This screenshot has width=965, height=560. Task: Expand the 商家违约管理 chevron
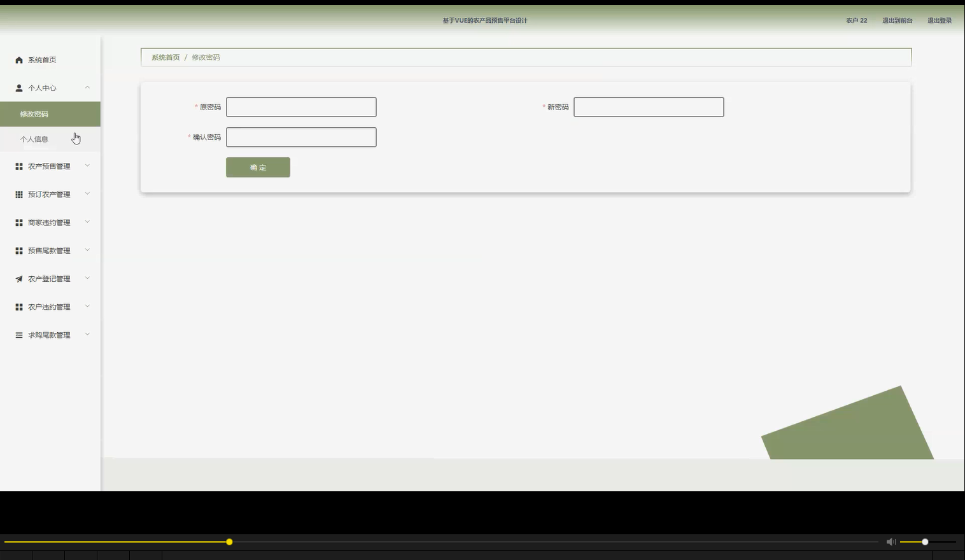pos(87,222)
